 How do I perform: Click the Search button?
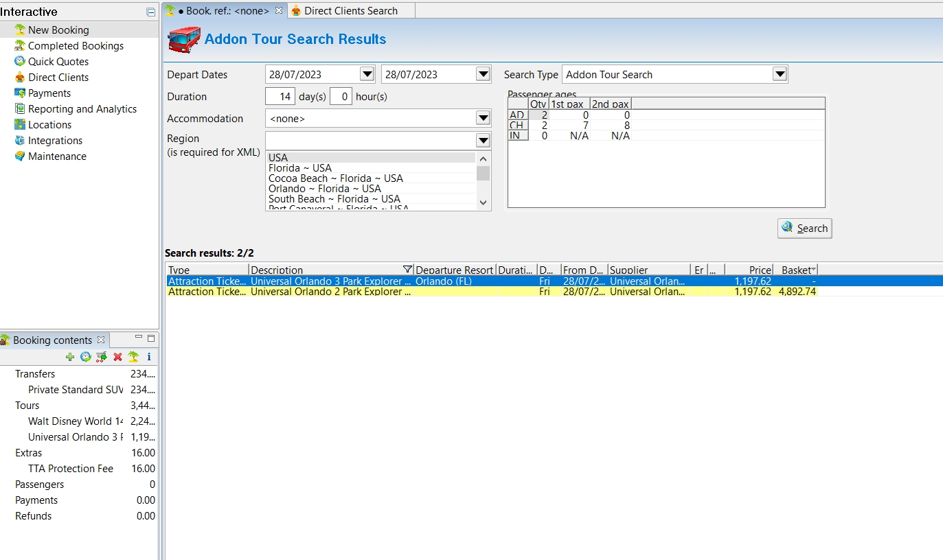805,229
